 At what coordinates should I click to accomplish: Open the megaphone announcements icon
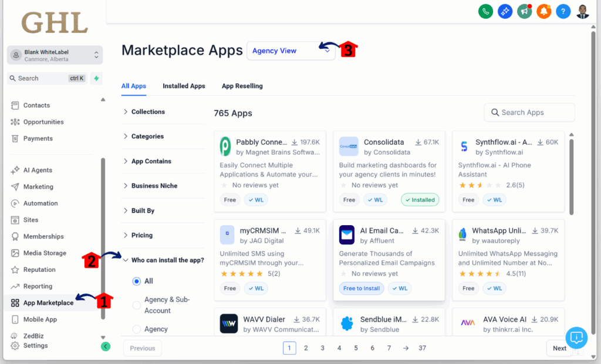[x=524, y=12]
